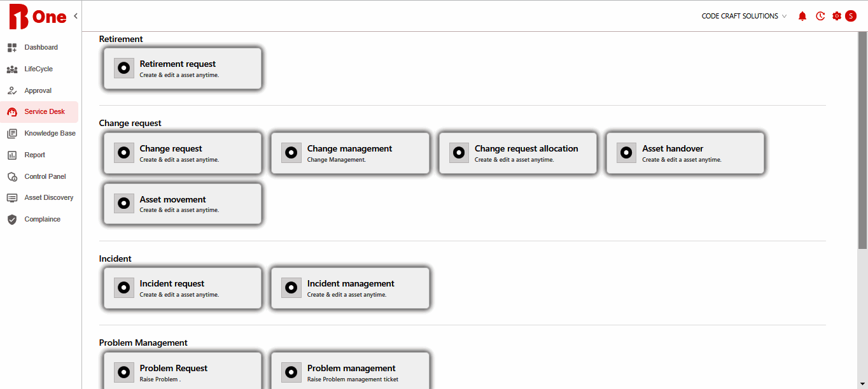Open the Retirement request card

point(183,68)
